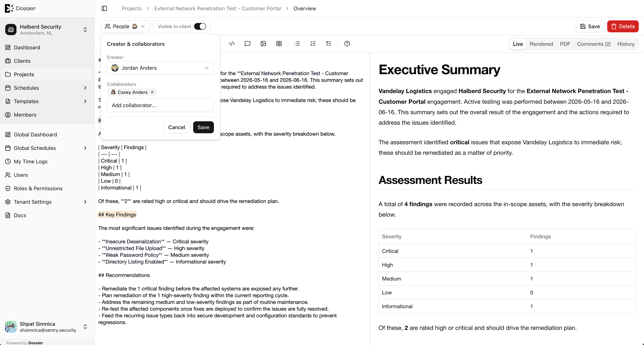Insert an image using toolbar icon
644x345 pixels.
pos(263,44)
